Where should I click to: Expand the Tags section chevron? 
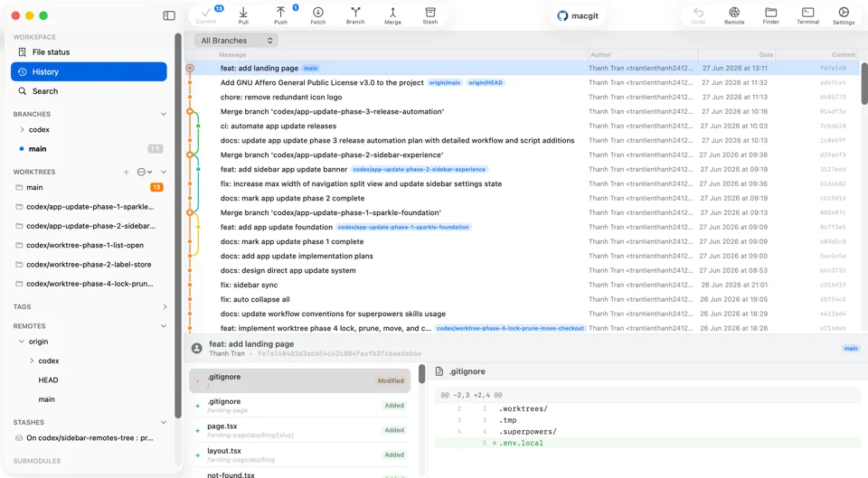165,307
